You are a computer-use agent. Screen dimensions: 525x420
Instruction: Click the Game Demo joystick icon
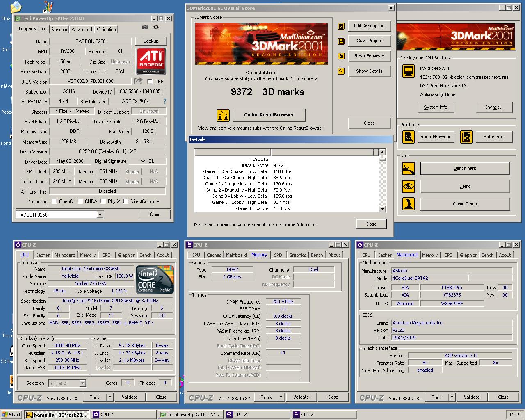409,204
